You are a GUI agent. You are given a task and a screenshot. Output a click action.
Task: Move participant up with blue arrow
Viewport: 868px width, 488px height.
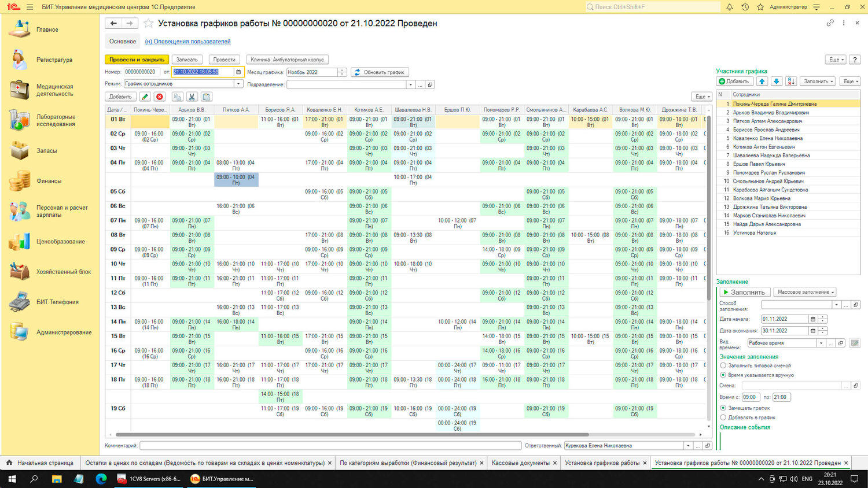[762, 82]
